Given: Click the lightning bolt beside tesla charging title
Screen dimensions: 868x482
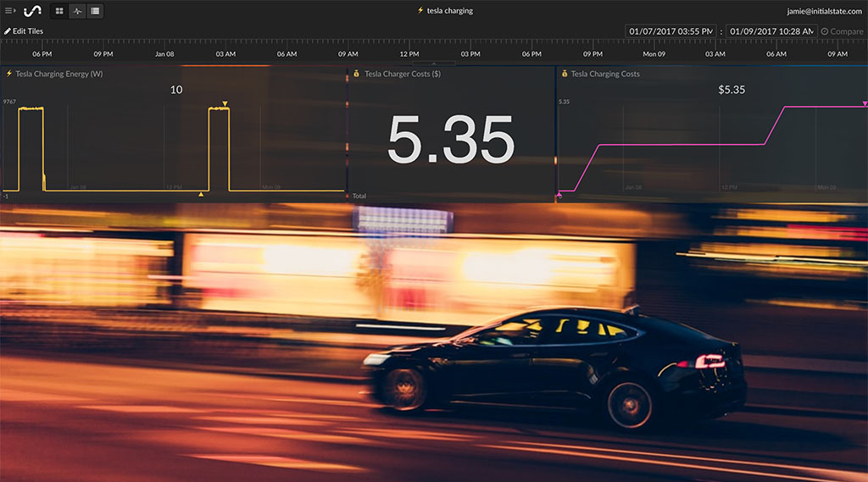Looking at the screenshot, I should pos(420,10).
